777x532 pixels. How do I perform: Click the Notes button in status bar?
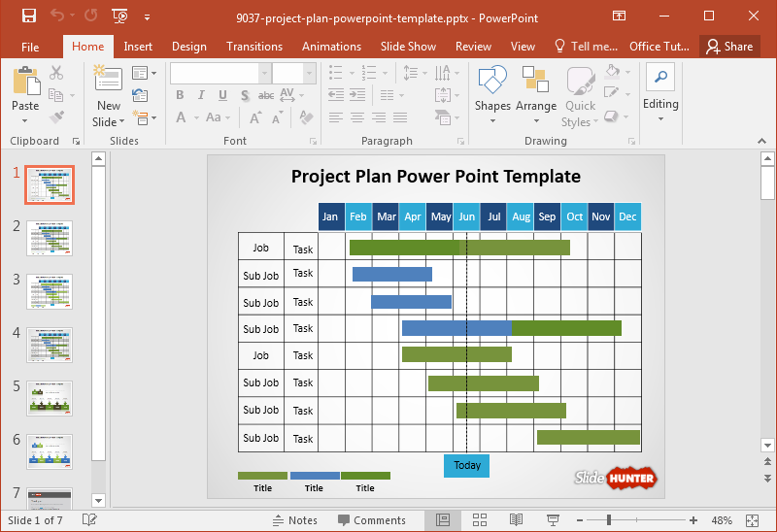tap(295, 520)
